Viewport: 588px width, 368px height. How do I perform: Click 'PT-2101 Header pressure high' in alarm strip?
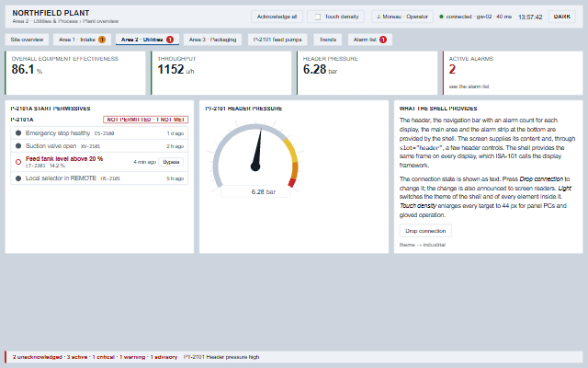(221, 357)
